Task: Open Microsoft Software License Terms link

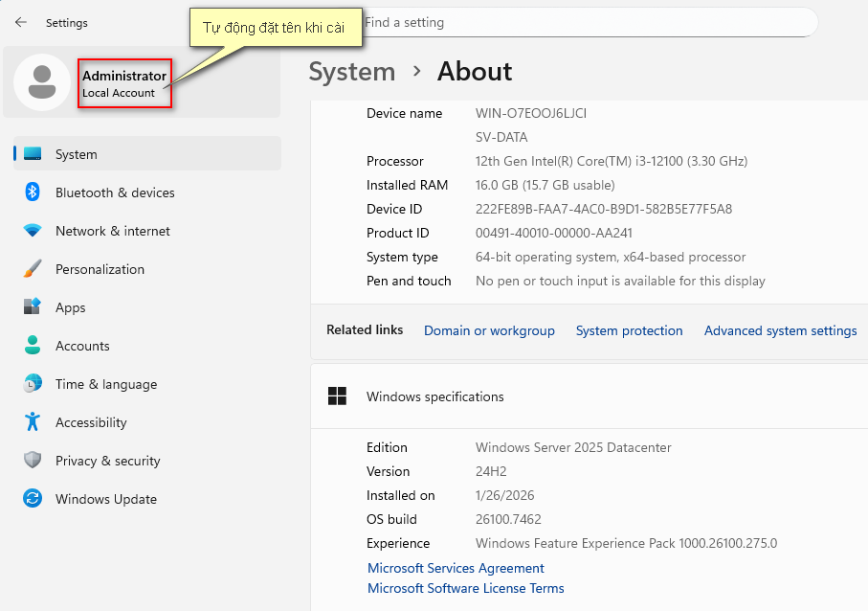Action: (x=466, y=588)
